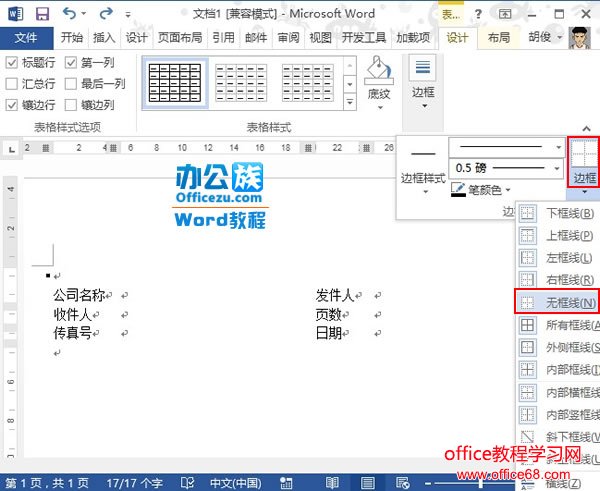Click zoom out minus button
The height and width of the screenshot is (491, 600).
pyautogui.click(x=427, y=484)
